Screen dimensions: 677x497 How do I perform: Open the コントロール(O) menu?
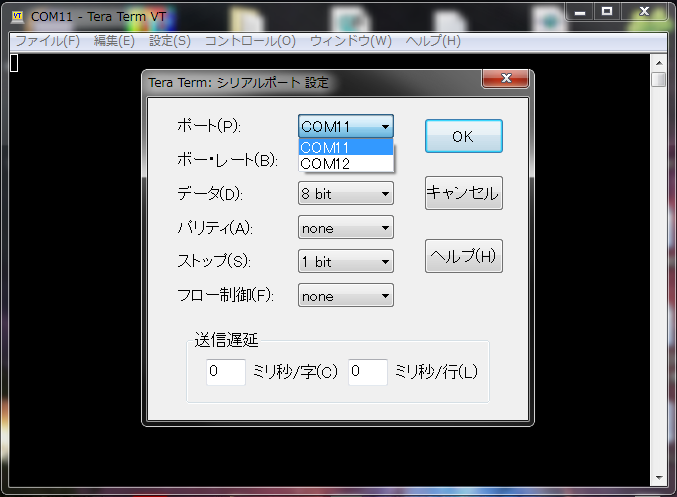(x=250, y=41)
